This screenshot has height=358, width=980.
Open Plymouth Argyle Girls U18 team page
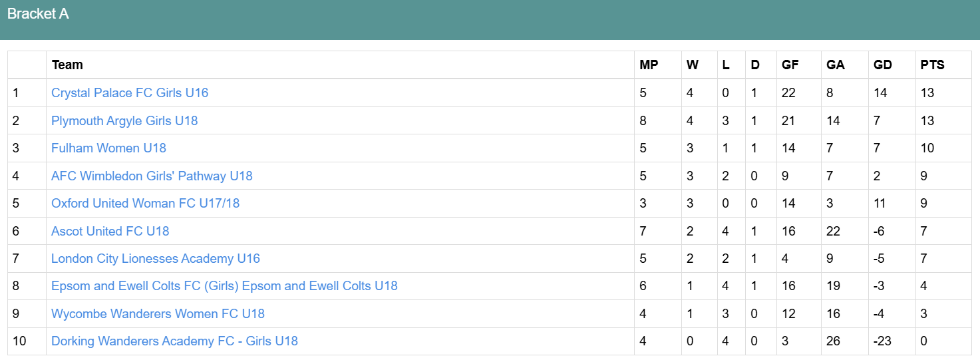pyautogui.click(x=124, y=120)
